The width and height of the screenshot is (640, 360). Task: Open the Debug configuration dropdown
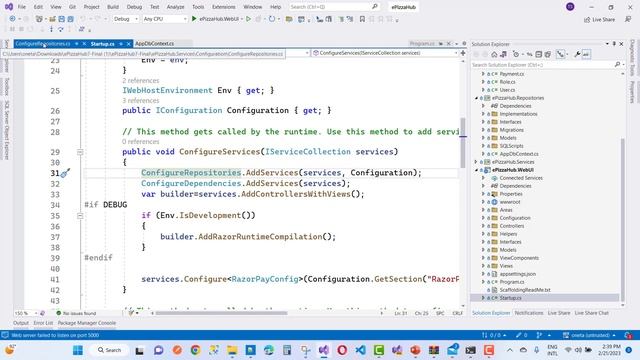tap(126, 19)
